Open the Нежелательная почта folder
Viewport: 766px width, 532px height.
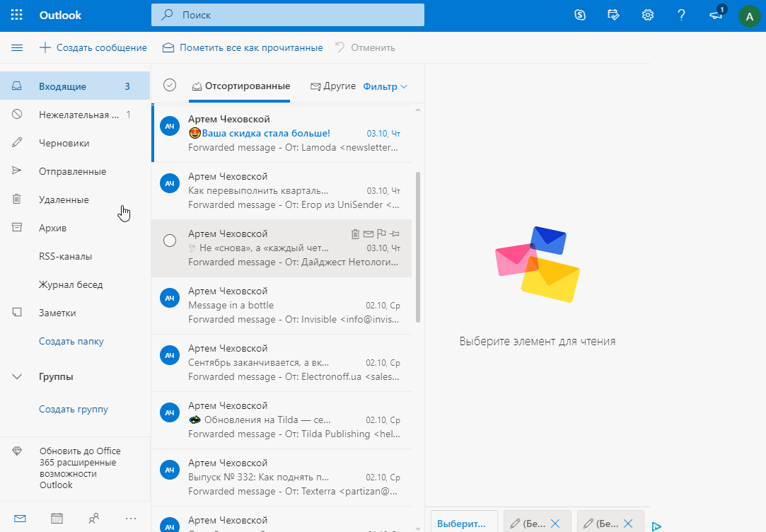click(x=75, y=115)
